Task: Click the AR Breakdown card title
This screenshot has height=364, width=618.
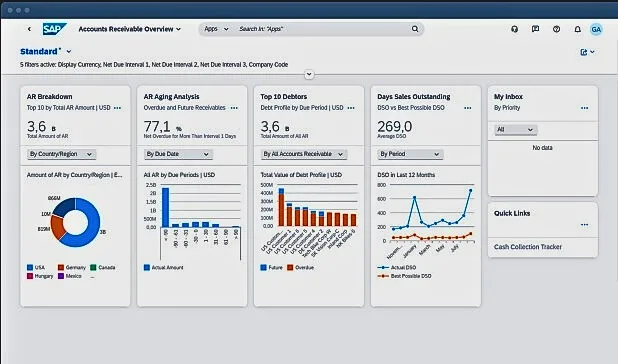Action: [x=50, y=97]
